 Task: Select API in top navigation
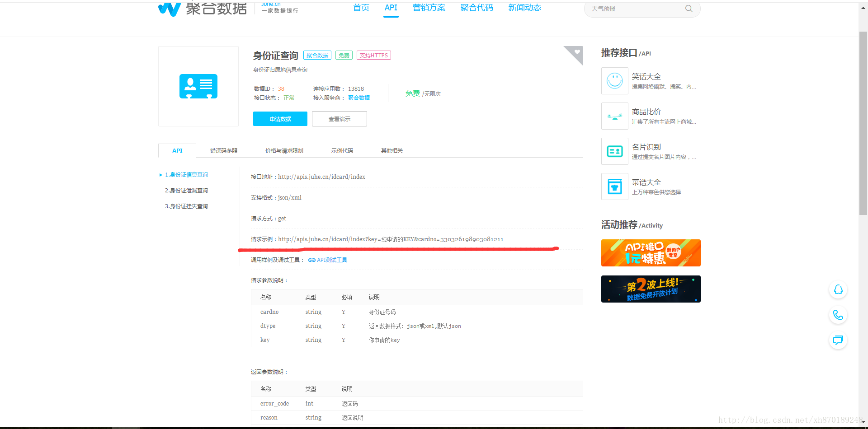point(391,8)
